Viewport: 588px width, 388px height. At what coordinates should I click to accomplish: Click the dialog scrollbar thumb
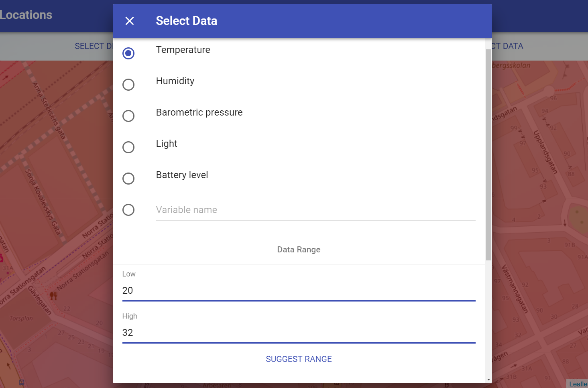(488, 155)
